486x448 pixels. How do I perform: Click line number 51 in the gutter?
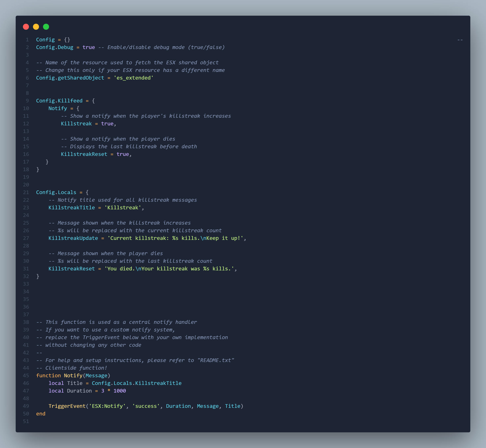tap(26, 421)
